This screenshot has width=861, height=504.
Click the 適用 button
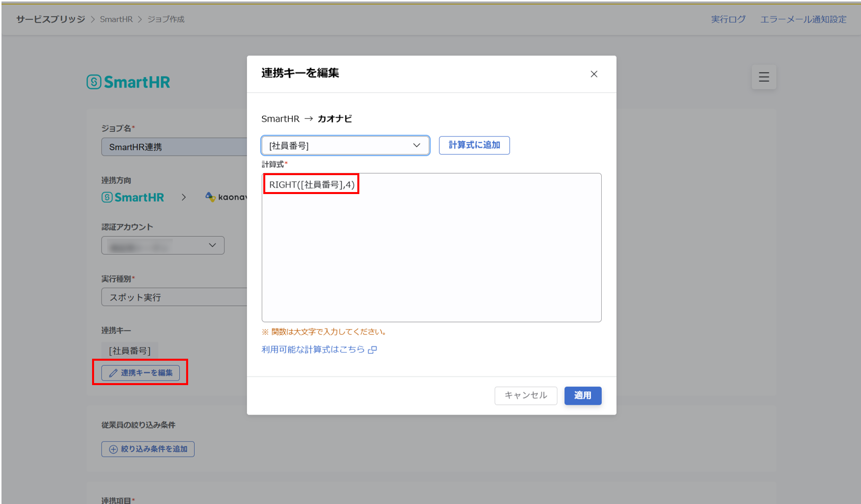(x=583, y=396)
